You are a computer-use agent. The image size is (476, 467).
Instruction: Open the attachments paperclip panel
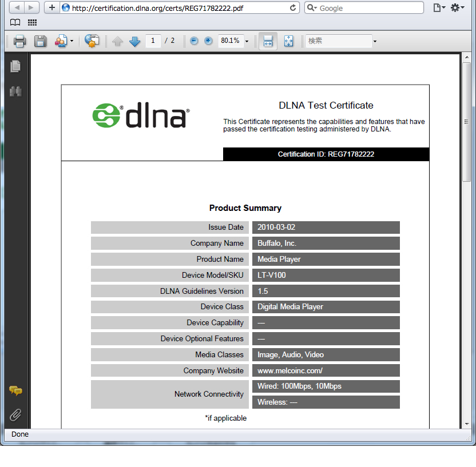point(15,415)
